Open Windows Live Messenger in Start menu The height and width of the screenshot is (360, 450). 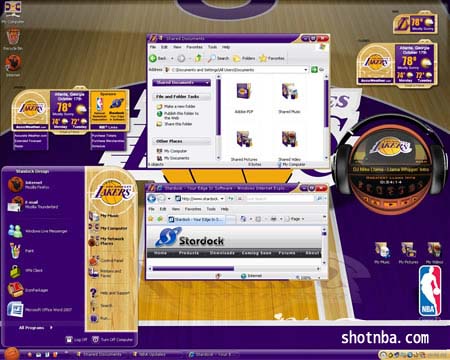(38, 231)
